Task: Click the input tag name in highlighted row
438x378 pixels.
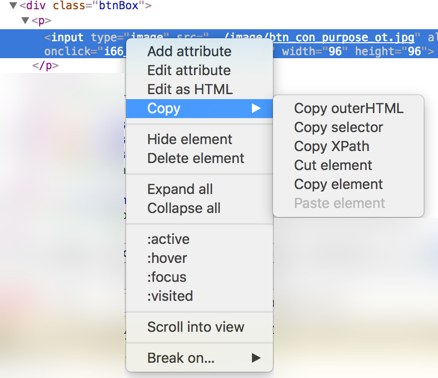Action: coord(67,37)
